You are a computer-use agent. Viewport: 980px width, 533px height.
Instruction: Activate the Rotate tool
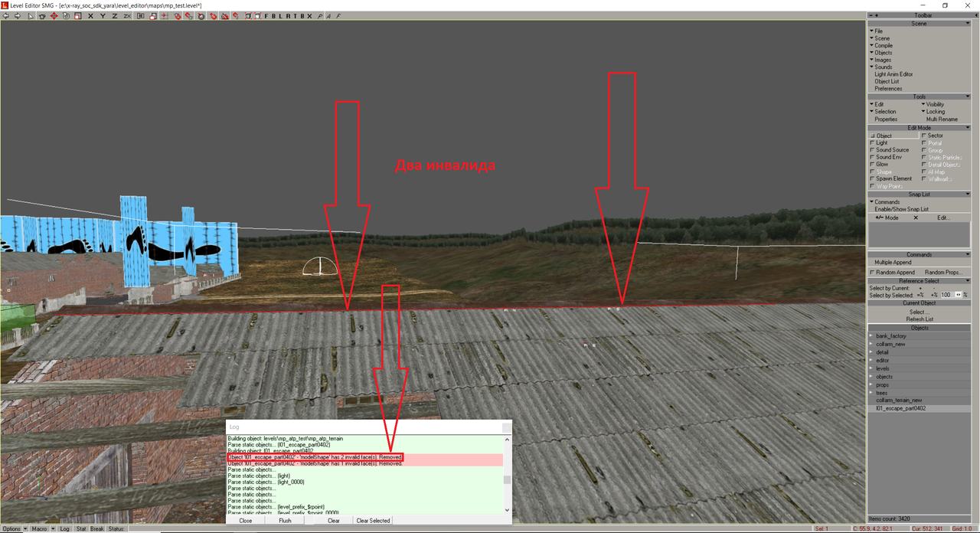[x=66, y=16]
